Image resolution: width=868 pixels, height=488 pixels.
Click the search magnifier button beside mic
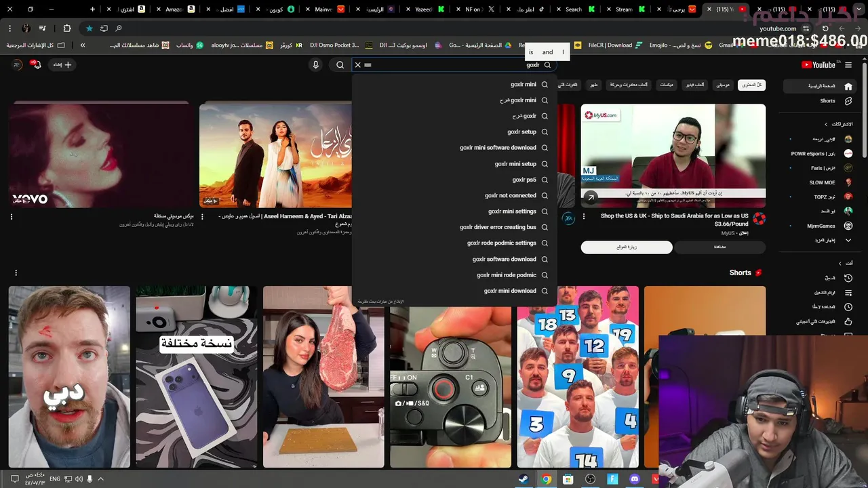tap(340, 65)
